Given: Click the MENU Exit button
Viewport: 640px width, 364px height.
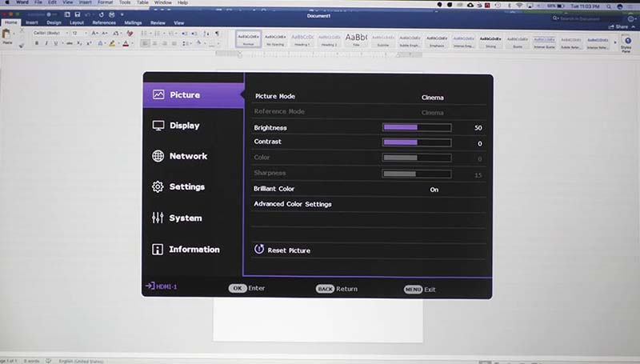Looking at the screenshot, I should pyautogui.click(x=419, y=290).
